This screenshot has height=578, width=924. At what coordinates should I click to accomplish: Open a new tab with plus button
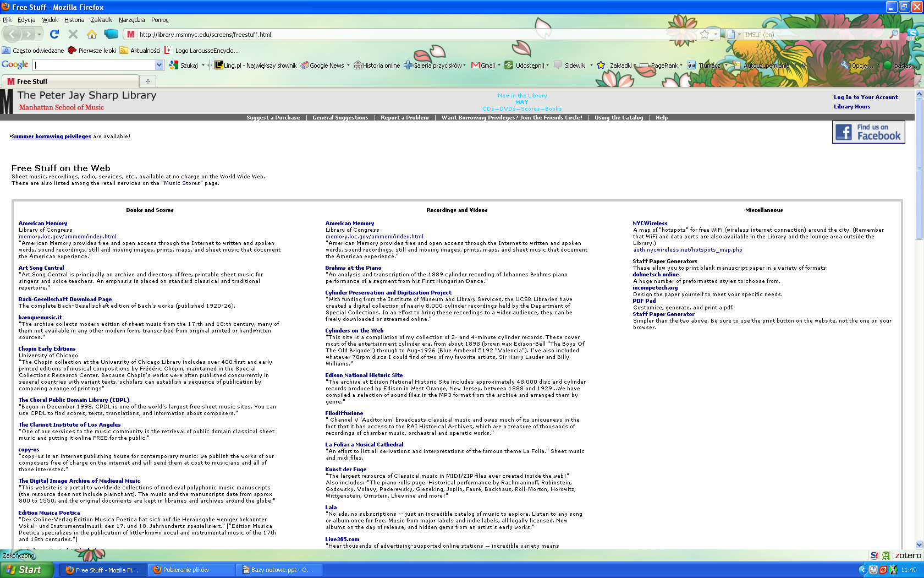click(147, 81)
